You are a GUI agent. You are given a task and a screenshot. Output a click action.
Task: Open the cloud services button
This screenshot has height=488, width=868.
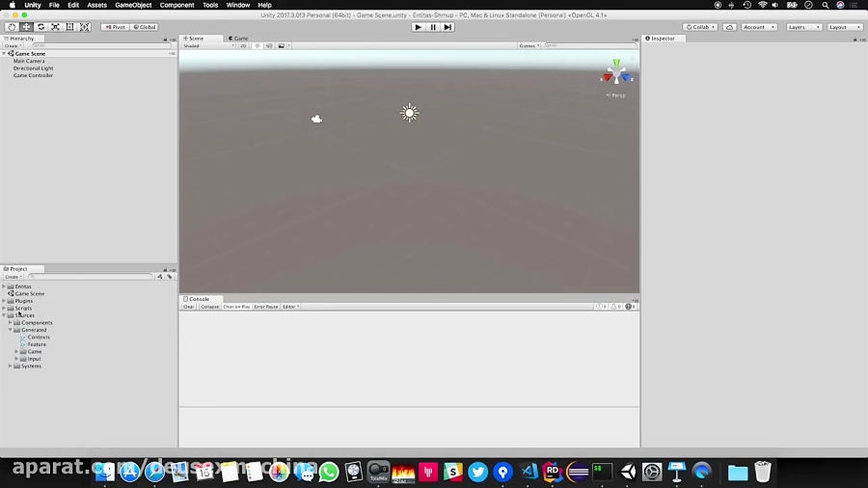click(x=730, y=27)
